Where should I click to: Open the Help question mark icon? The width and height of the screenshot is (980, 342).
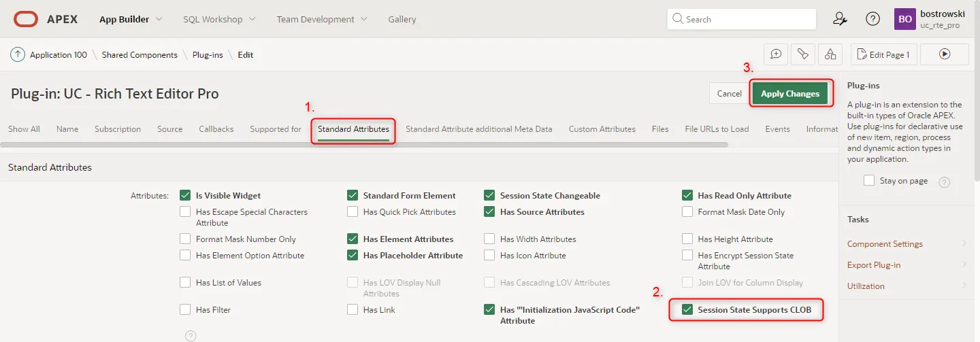872,19
